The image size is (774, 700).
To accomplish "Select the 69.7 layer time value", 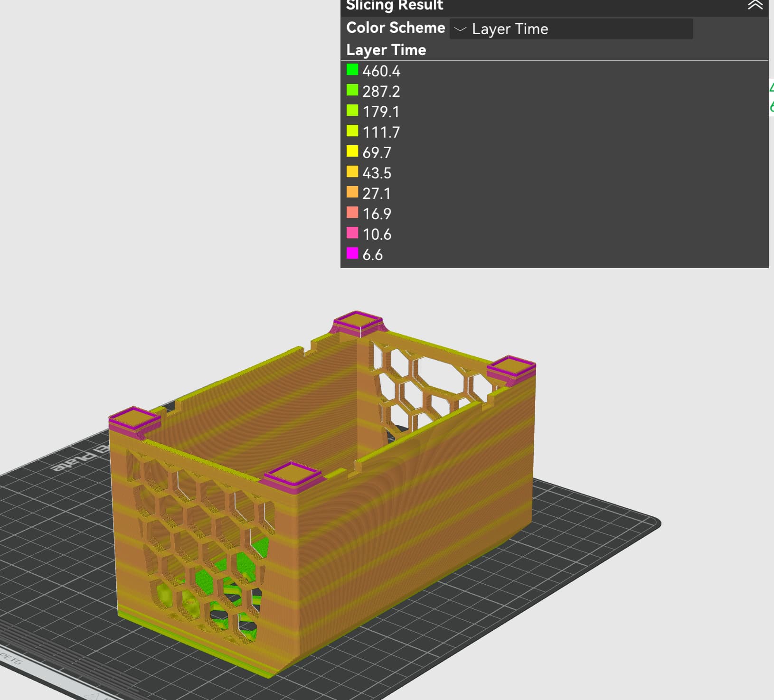I will tap(377, 153).
